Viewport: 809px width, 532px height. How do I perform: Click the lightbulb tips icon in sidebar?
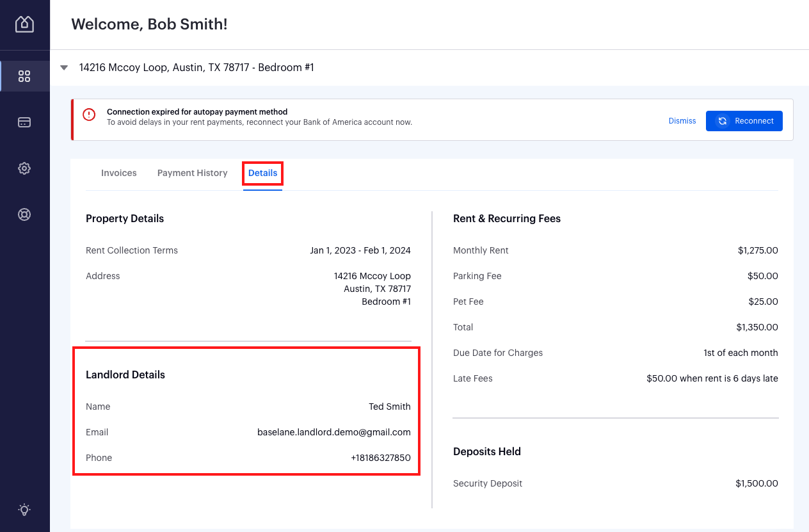(x=24, y=510)
